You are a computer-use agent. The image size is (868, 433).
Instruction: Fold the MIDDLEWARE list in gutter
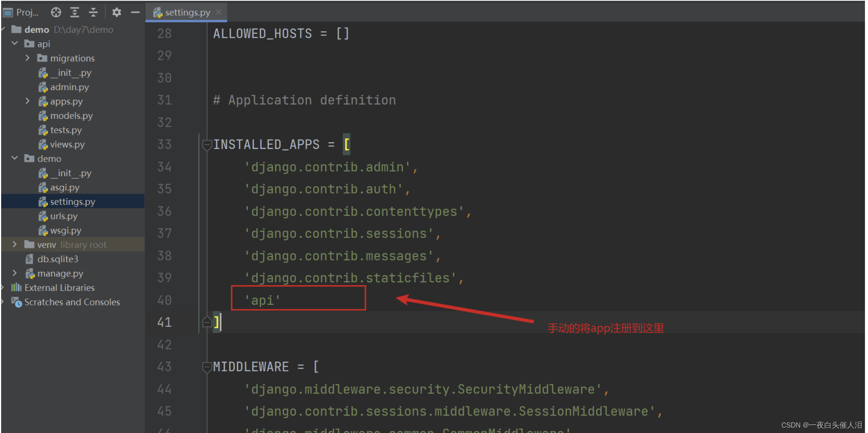207,367
